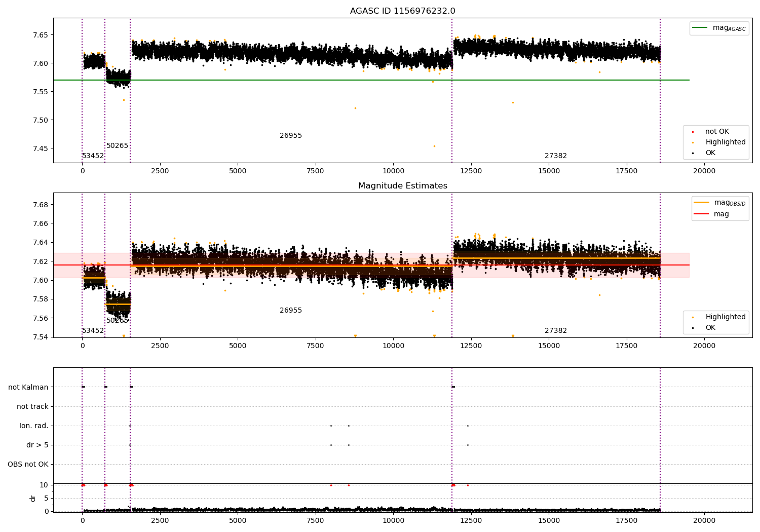Click the 2500 x-tick of the bottom plot
The width and height of the screenshot is (760, 532).
[160, 520]
